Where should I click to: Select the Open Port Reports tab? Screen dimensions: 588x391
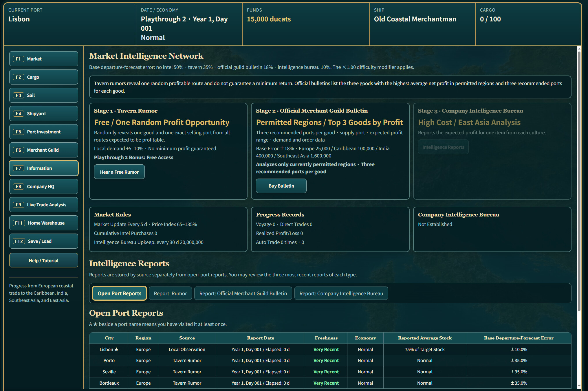tap(120, 293)
